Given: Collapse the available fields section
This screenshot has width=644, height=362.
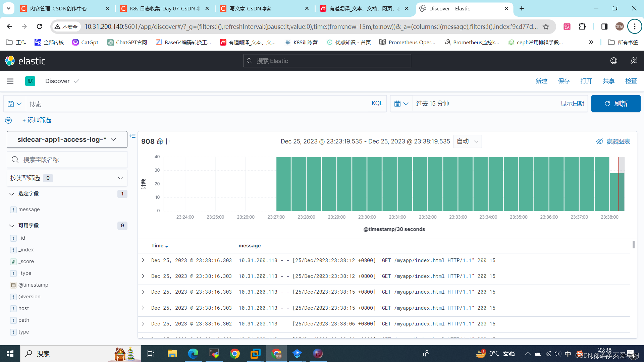Looking at the screenshot, I should pyautogui.click(x=12, y=226).
